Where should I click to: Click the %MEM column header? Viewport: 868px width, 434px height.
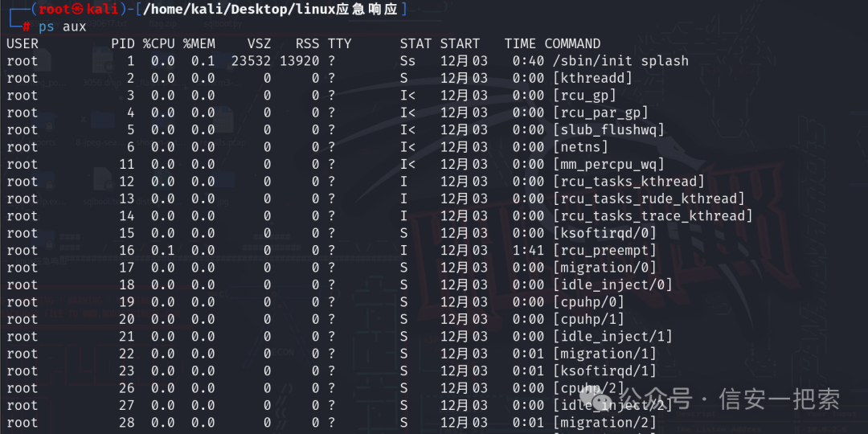coord(199,43)
